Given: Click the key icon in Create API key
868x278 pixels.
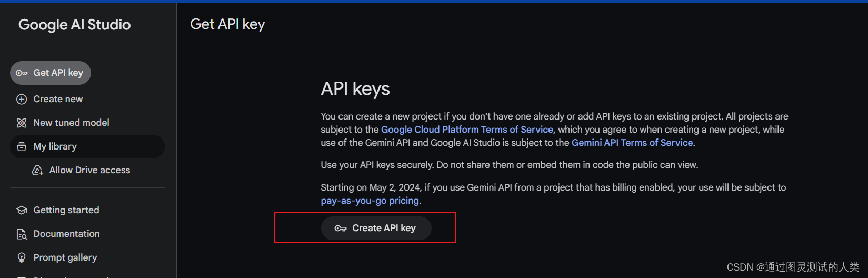Looking at the screenshot, I should (x=341, y=229).
